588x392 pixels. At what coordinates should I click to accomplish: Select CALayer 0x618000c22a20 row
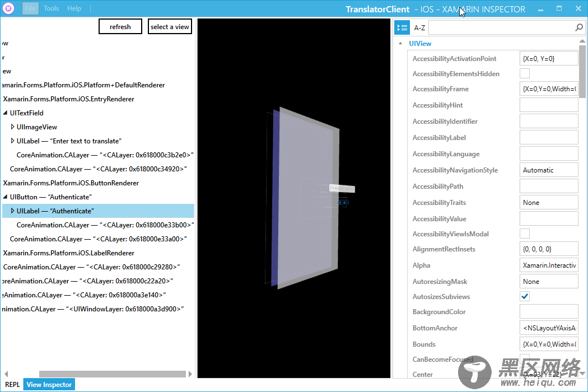(x=87, y=281)
